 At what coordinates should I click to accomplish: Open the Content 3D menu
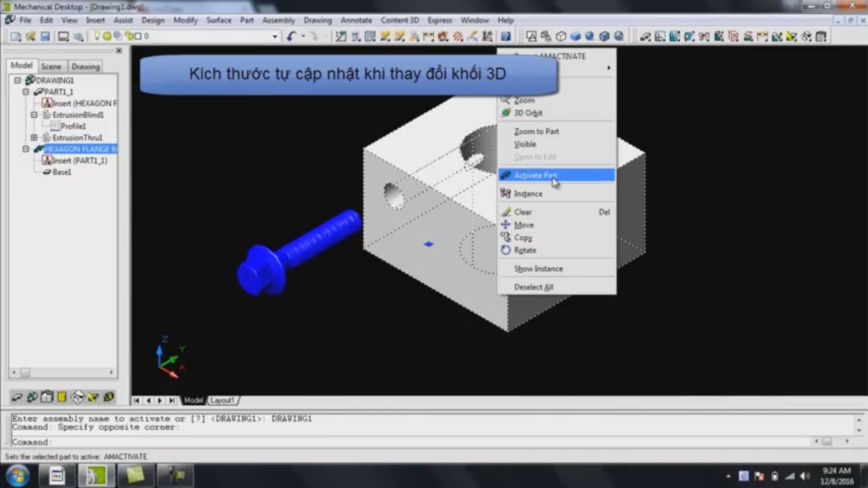click(x=399, y=20)
